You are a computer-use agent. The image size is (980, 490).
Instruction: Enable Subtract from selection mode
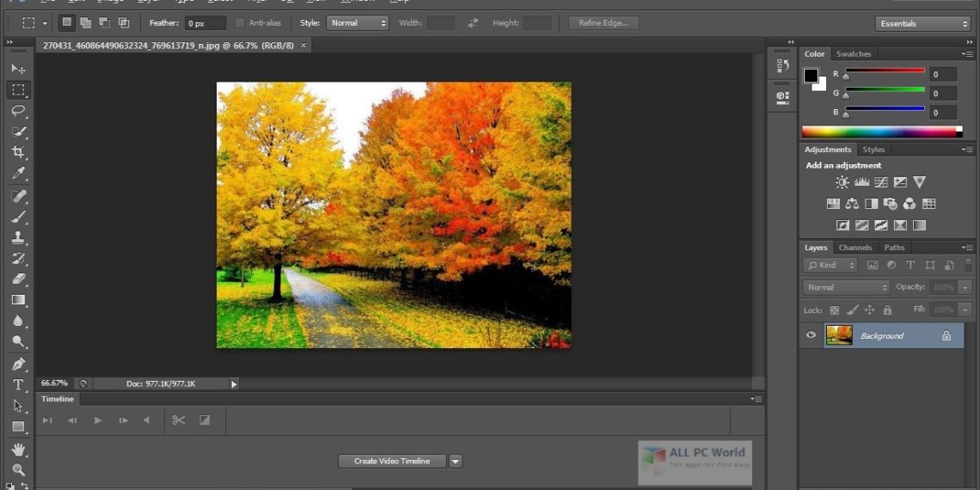coord(105,23)
